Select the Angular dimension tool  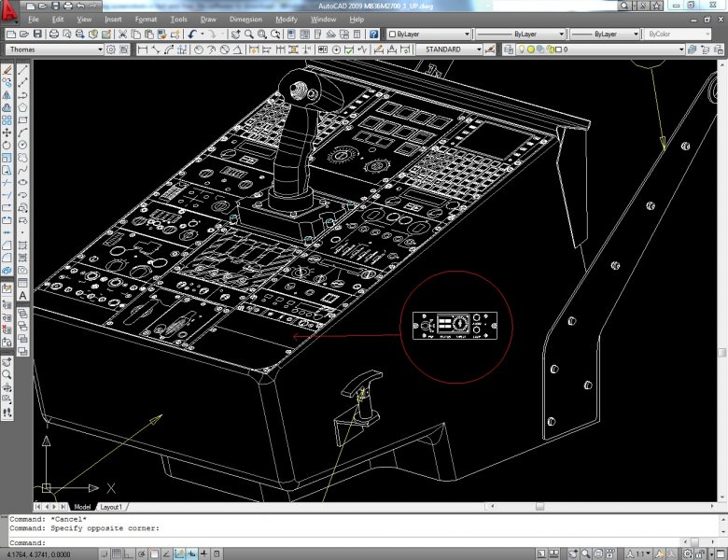pos(237,49)
